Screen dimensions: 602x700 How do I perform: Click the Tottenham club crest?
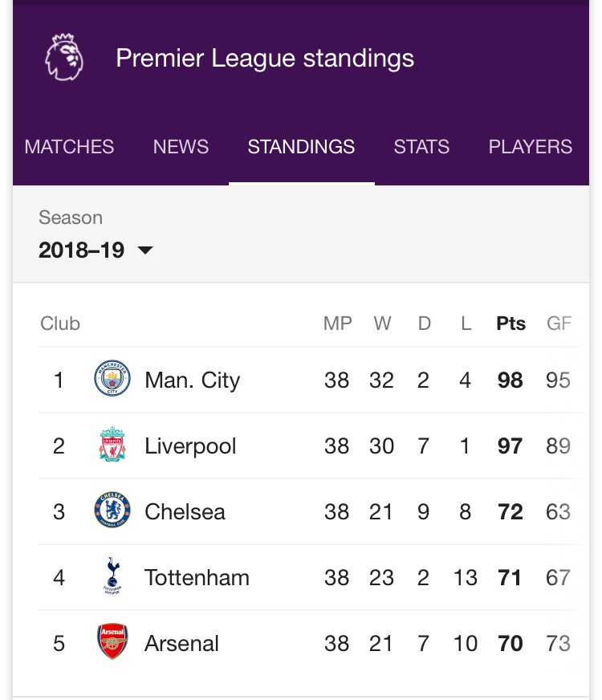(x=112, y=577)
